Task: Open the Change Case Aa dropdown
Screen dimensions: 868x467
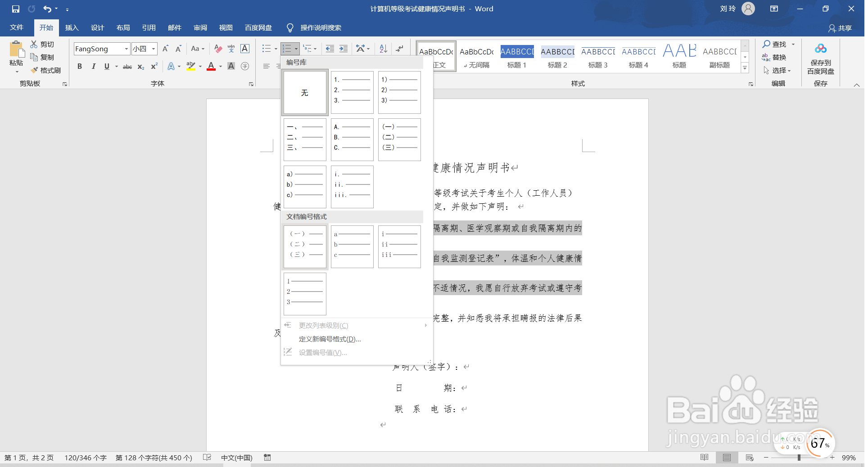Action: 198,49
